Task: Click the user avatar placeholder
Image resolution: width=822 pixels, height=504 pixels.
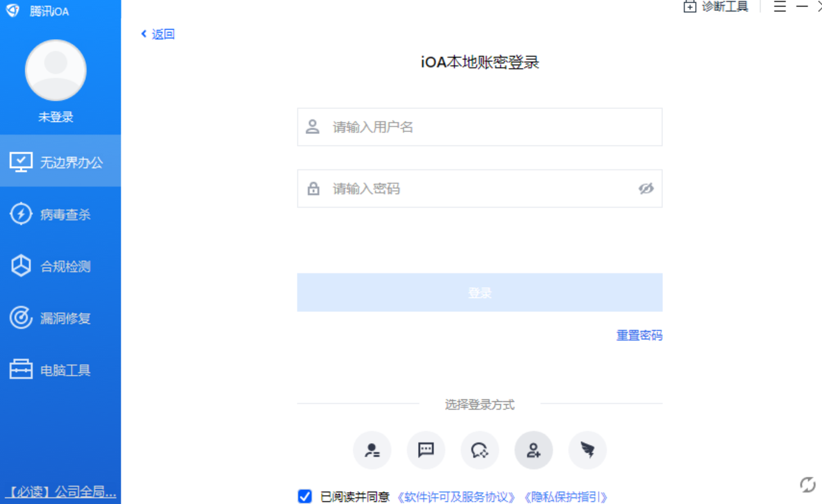Action: pos(56,71)
